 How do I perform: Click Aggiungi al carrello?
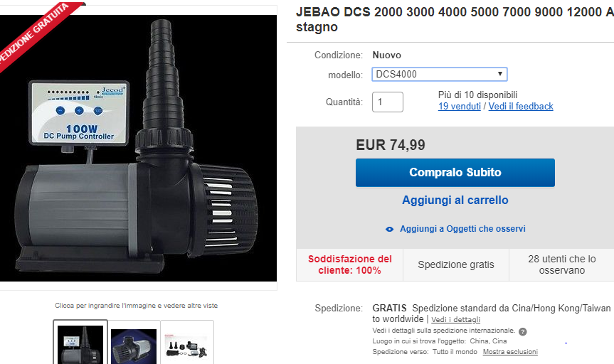[x=455, y=200]
